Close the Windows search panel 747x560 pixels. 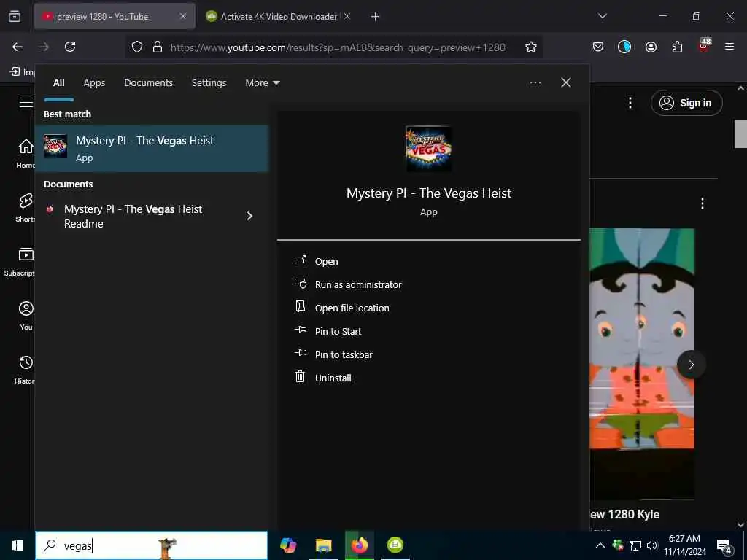point(565,83)
